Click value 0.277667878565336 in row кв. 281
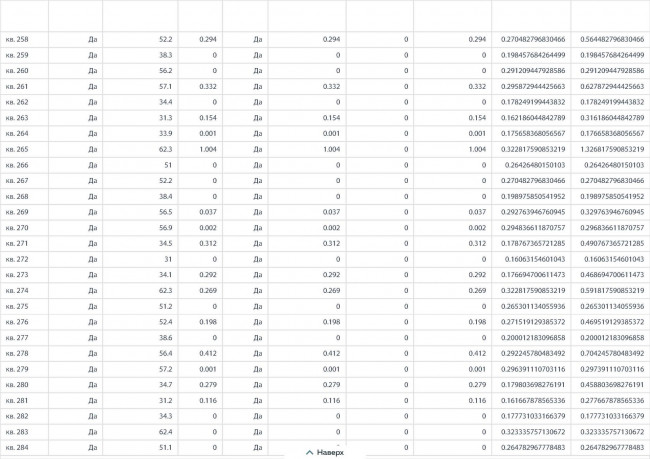Viewport: 650px width, 459px height. pos(612,401)
